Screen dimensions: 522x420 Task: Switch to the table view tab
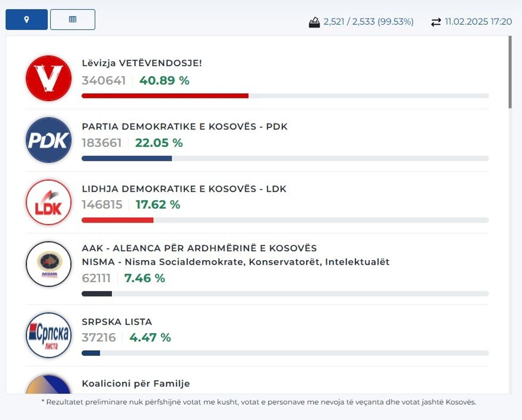coord(72,20)
